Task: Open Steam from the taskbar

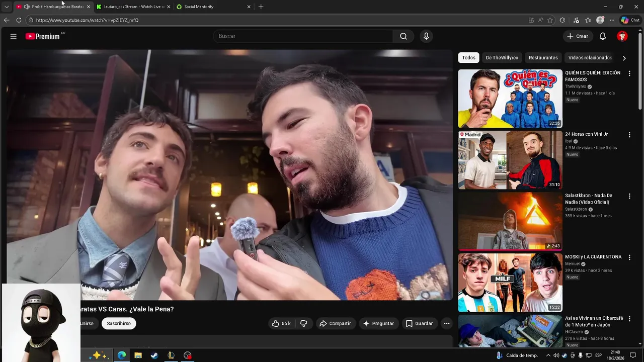Action: pos(154,355)
